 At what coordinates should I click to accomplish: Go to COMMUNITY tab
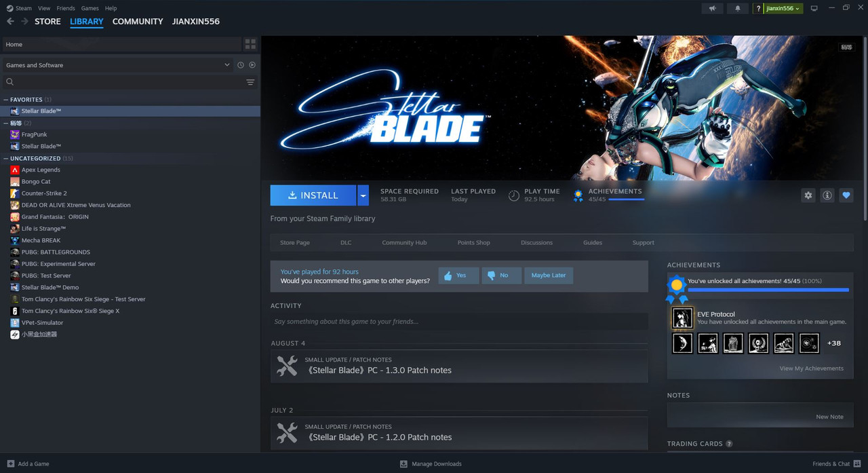[x=138, y=22]
